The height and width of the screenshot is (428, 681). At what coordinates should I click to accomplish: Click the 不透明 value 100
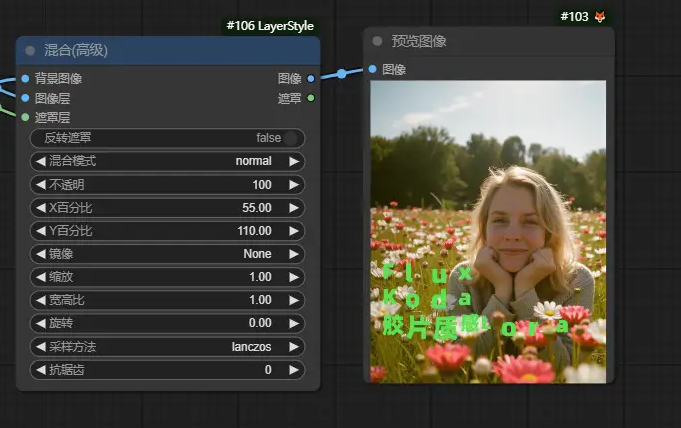pos(262,185)
